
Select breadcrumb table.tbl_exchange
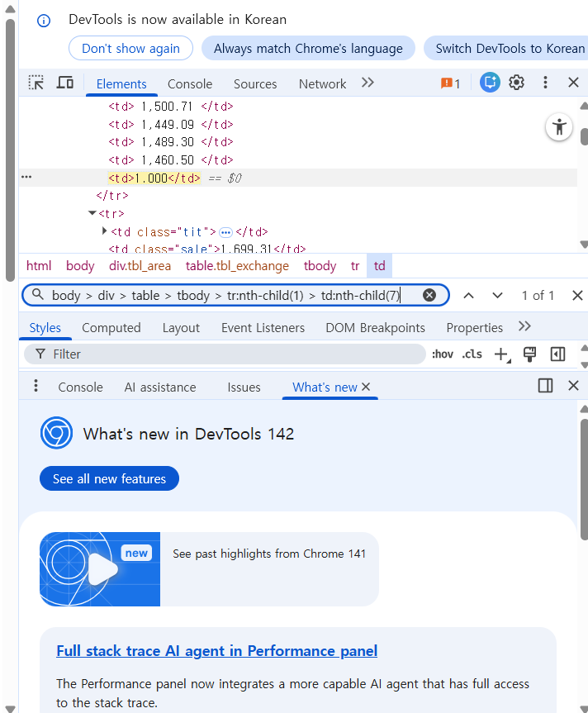click(x=237, y=266)
